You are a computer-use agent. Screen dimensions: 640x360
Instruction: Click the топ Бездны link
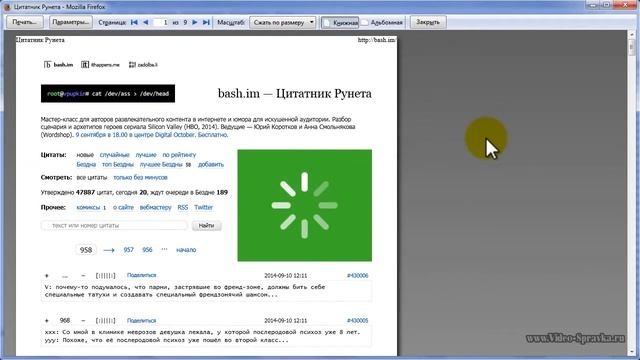(x=118, y=164)
